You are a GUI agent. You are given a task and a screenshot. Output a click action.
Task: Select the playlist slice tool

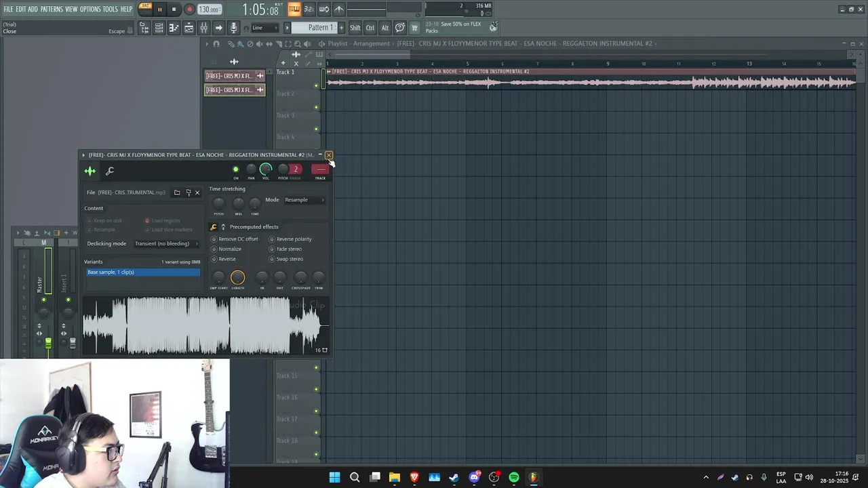point(279,44)
